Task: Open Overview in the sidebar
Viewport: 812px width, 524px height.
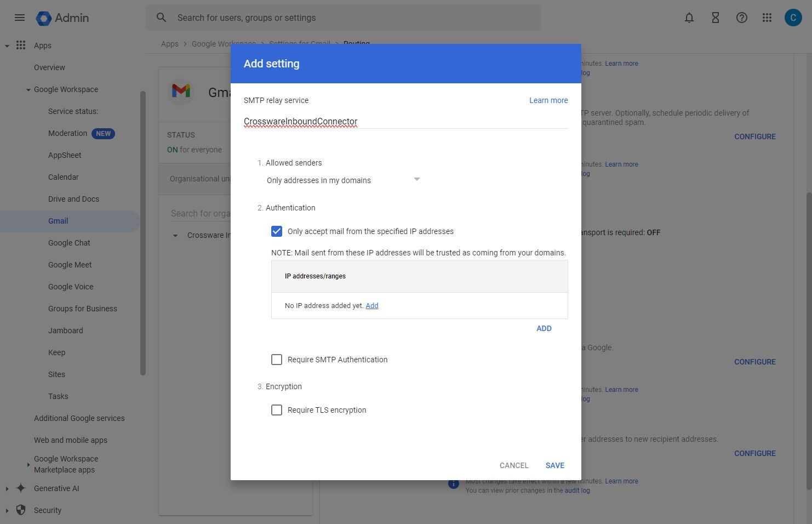Action: point(49,67)
